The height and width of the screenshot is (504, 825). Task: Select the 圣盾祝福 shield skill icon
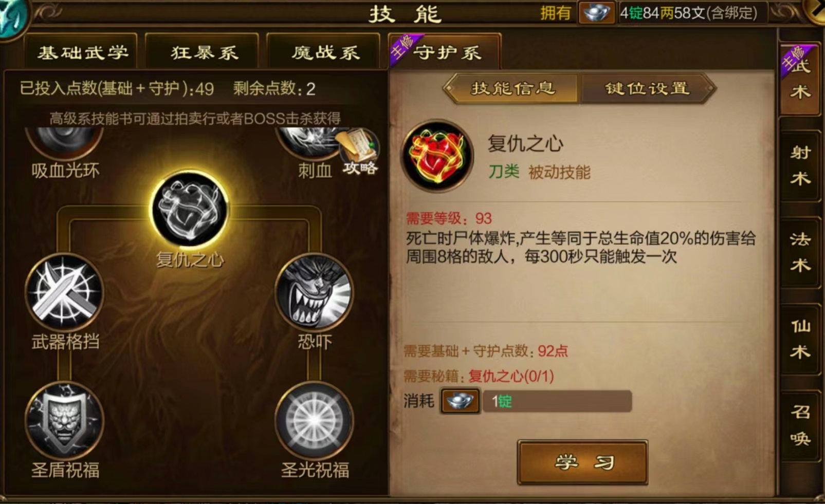(x=64, y=421)
